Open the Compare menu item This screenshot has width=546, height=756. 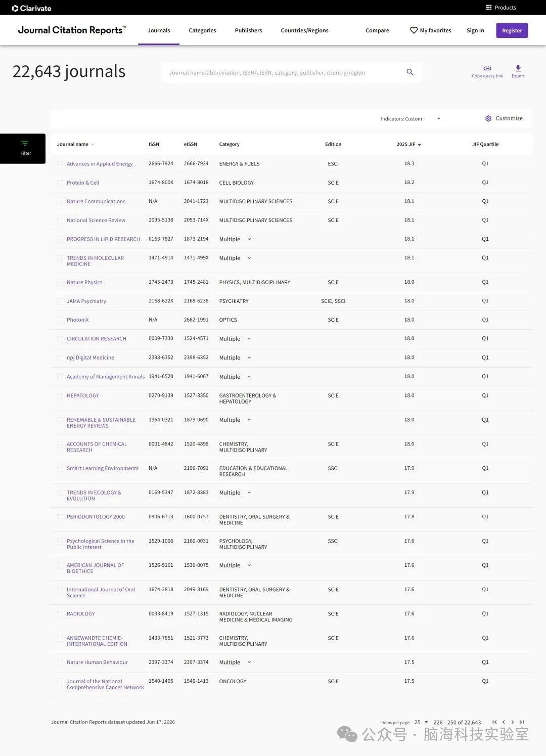click(377, 30)
